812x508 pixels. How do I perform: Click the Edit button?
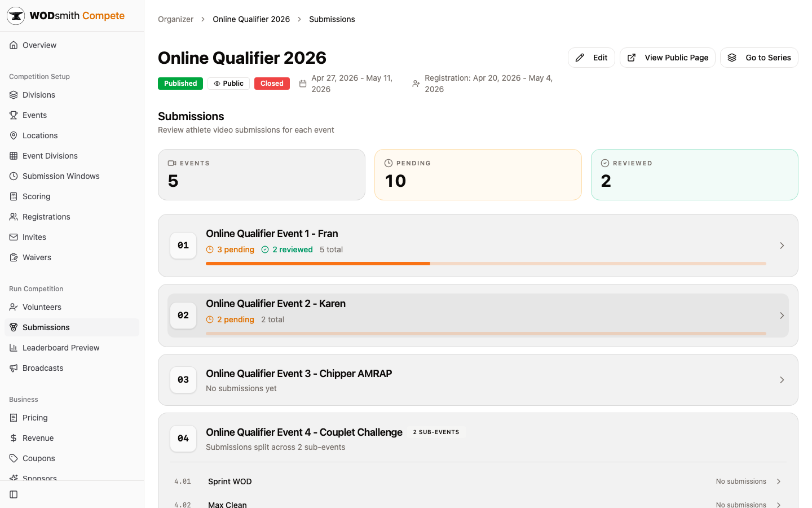tap(591, 58)
